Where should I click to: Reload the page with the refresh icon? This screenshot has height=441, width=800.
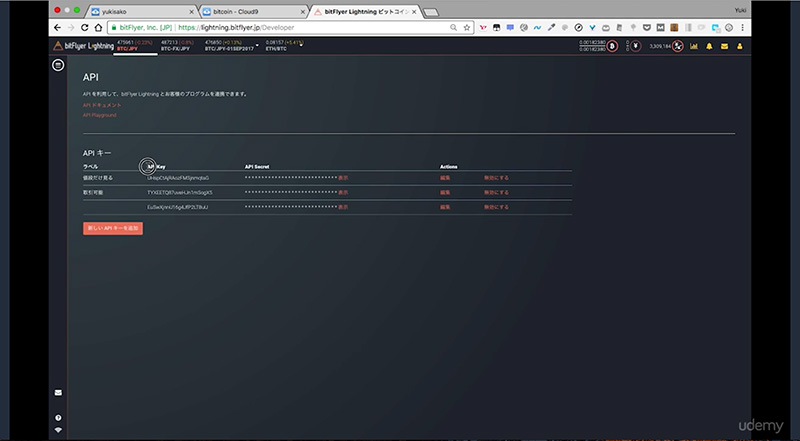coord(85,28)
